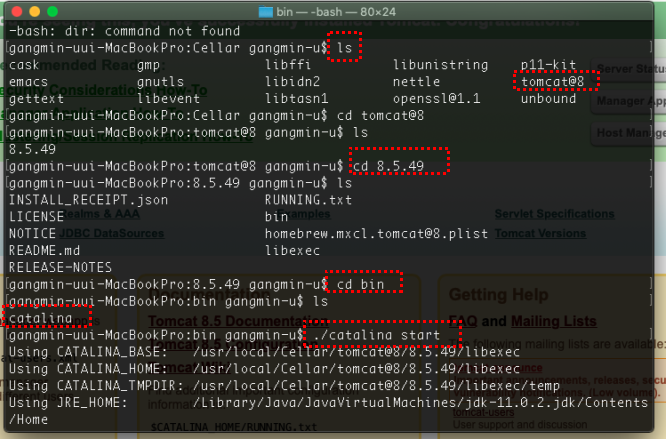
Task: Click the 'Using CATALINA_HOME:' output line
Action: pyautogui.click(x=264, y=369)
